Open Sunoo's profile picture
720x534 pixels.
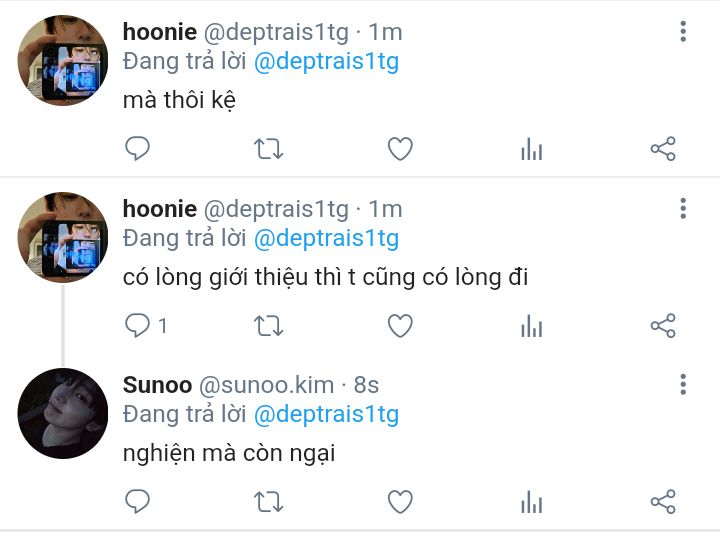tap(63, 413)
